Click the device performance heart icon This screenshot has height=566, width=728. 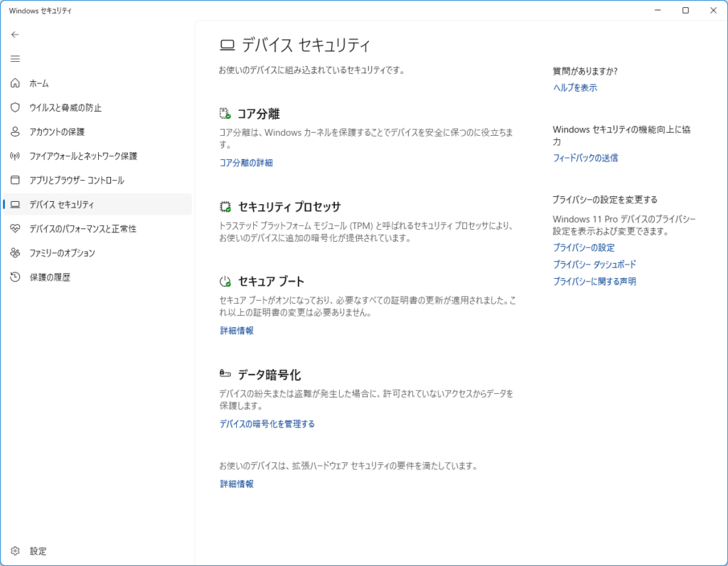[15, 228]
